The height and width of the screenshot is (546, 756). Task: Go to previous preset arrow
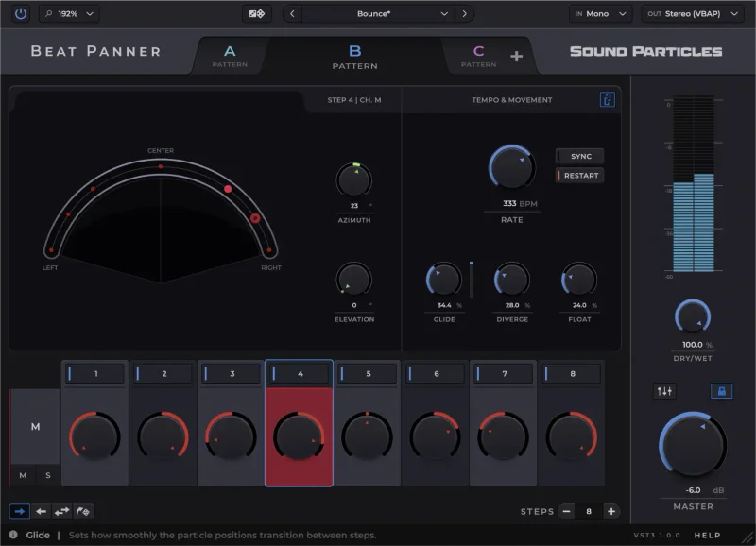coord(292,14)
